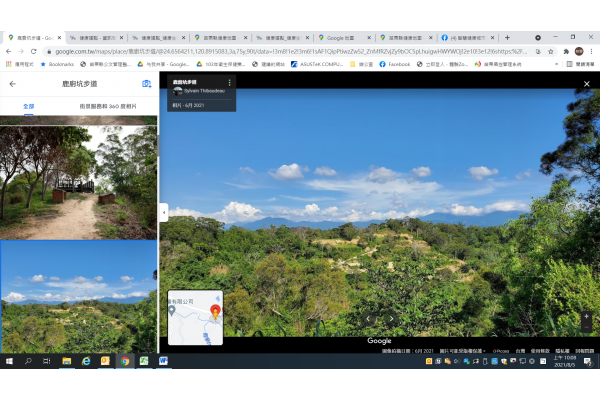
Task: Click the add photo camera icon
Action: click(147, 84)
